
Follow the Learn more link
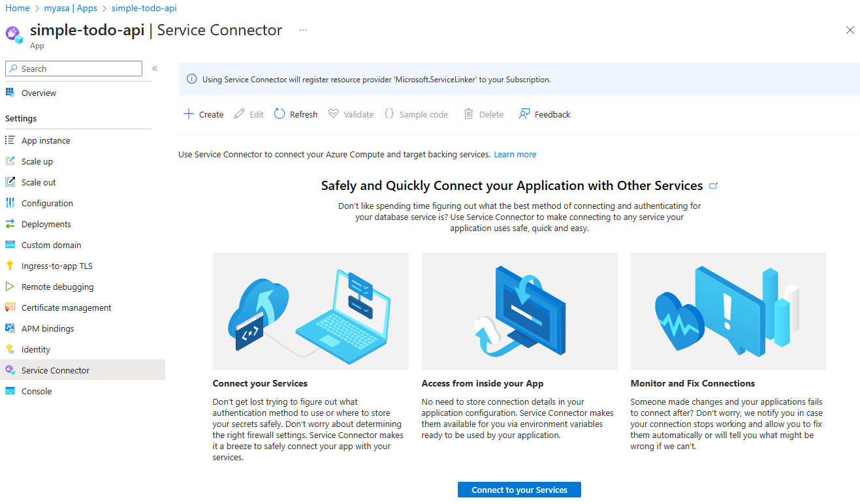click(515, 155)
